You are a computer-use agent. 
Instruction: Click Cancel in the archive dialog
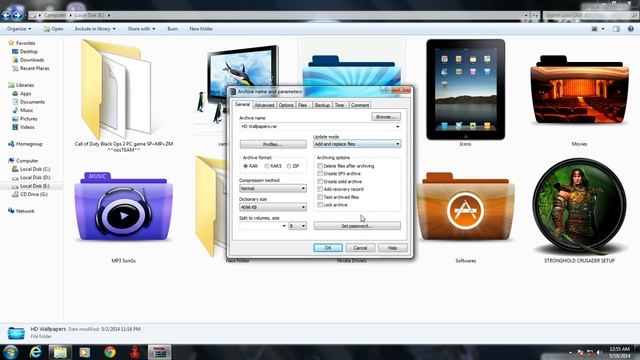pos(360,248)
